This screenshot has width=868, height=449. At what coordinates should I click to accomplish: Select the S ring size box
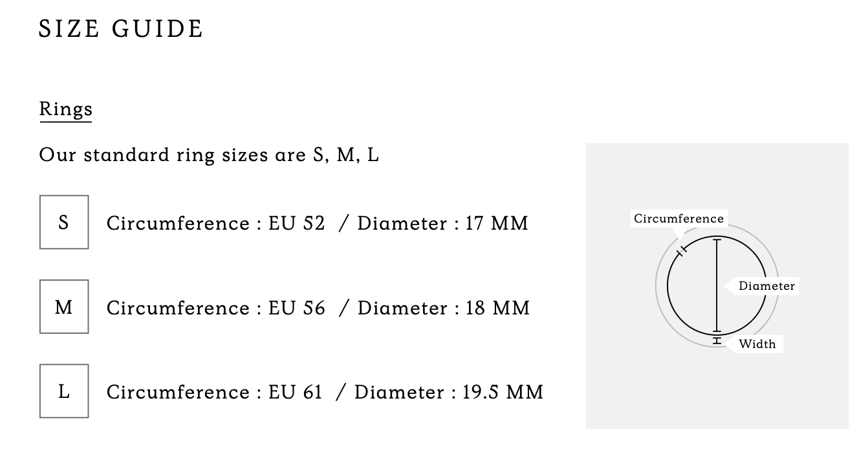[x=64, y=222]
